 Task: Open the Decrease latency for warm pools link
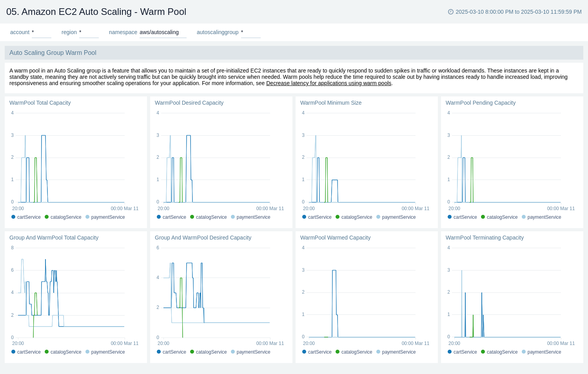click(328, 83)
